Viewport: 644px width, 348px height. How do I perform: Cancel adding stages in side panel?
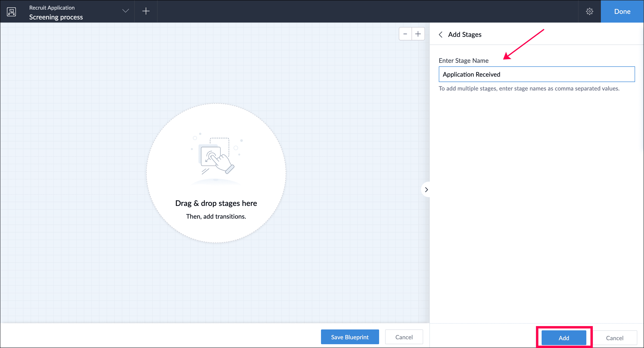point(614,338)
